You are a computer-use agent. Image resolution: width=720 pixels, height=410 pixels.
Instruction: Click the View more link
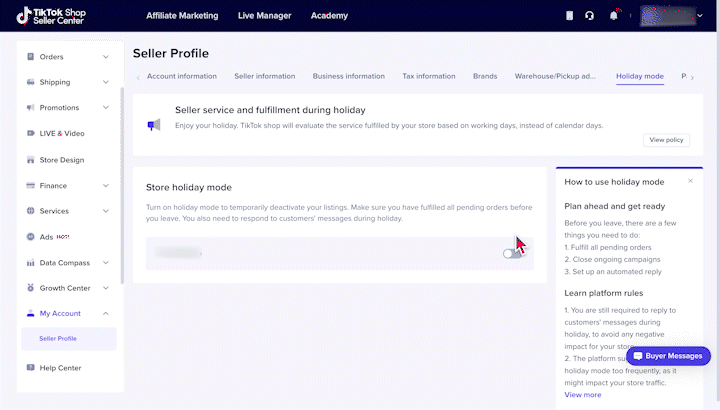583,395
